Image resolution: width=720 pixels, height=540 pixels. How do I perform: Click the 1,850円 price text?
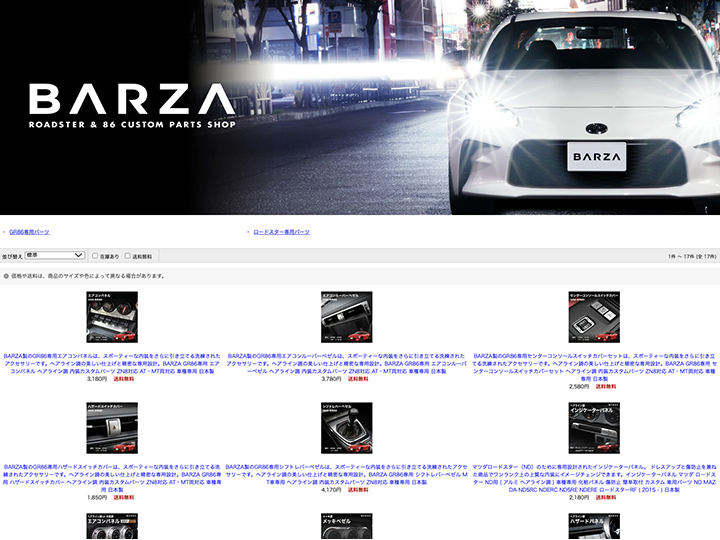tap(97, 497)
